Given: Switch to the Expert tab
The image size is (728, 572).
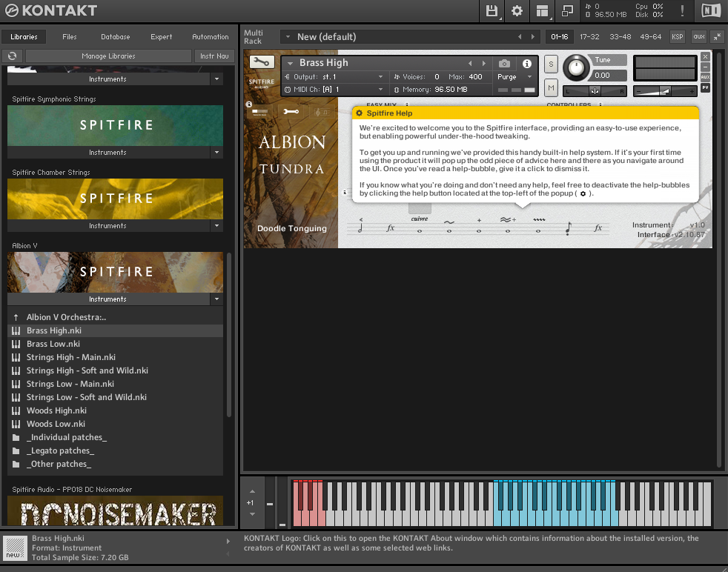Looking at the screenshot, I should point(161,36).
